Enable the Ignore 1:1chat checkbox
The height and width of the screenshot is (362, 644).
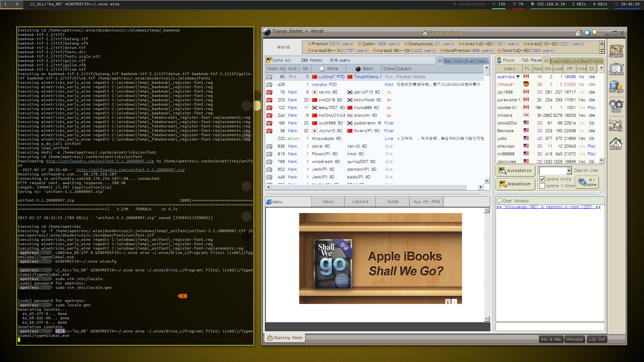tap(542, 186)
